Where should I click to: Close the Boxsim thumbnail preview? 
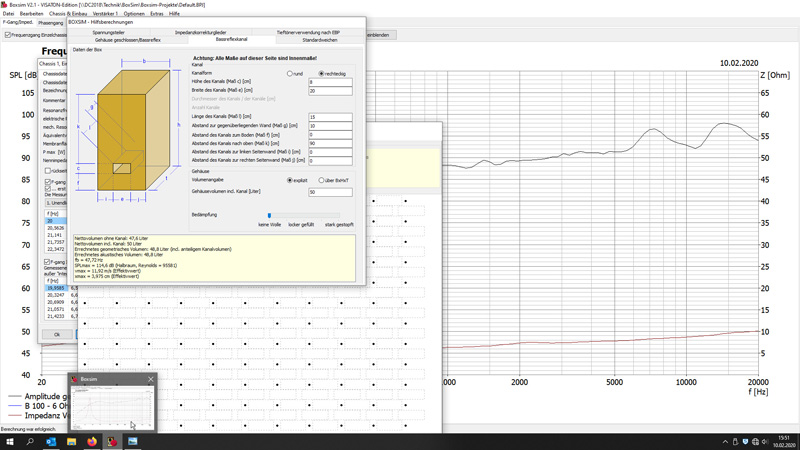[x=151, y=379]
